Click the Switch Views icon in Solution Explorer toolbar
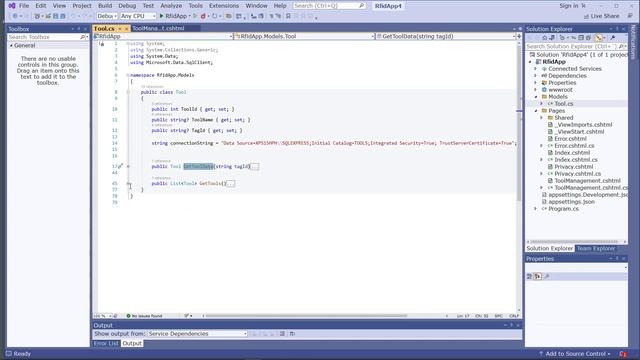The height and width of the screenshot is (360, 640). (552, 38)
